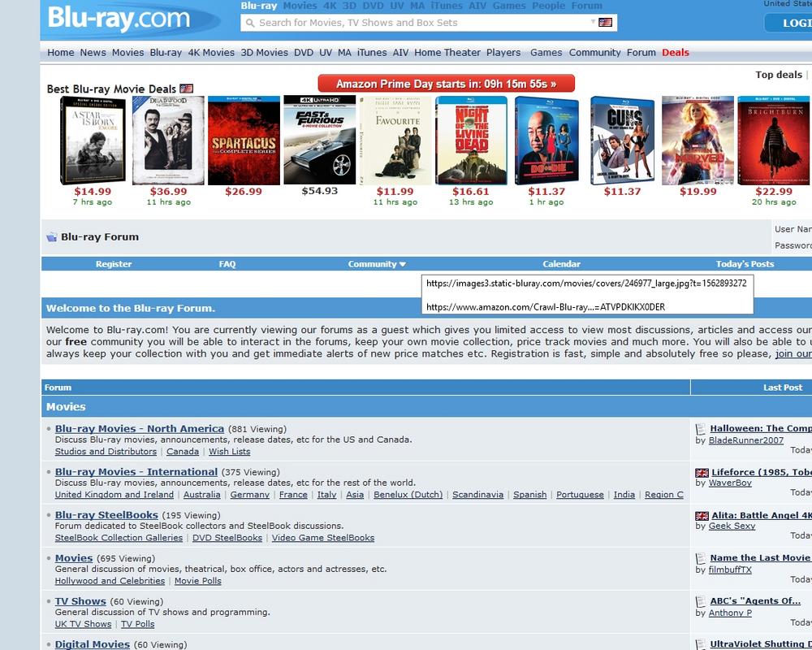This screenshot has width=812, height=650.
Task: Open the Blu-ray SteelBooks forum
Action: [x=106, y=514]
